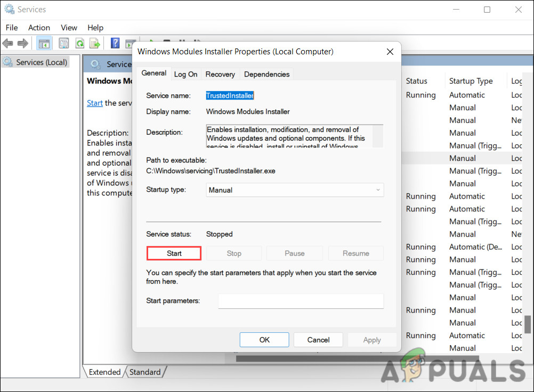The height and width of the screenshot is (392, 534).
Task: Click the services list vertical scrollbar thumb
Action: [528, 324]
